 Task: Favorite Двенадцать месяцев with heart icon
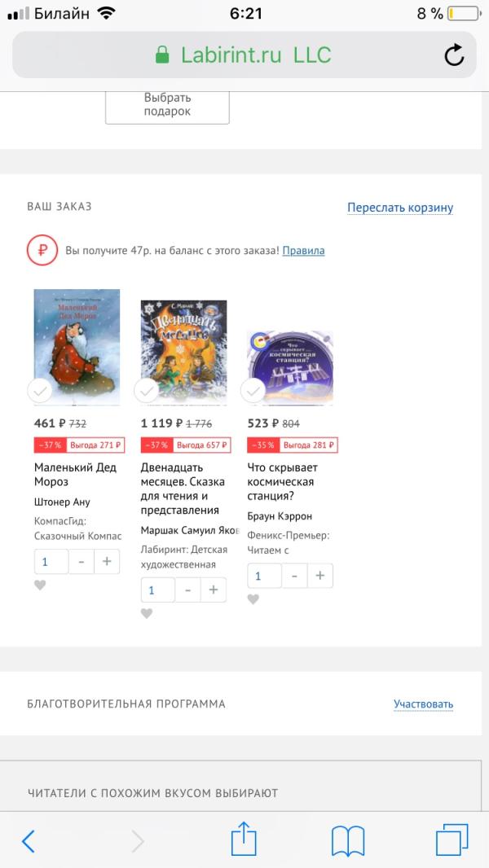click(146, 613)
